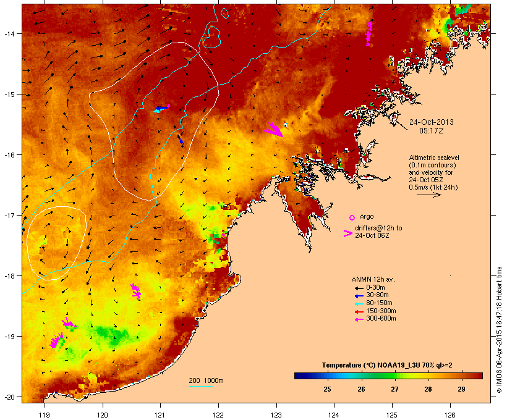The height and width of the screenshot is (420, 507).
Task: Click the -20 latitude axis label
Action: tap(9, 397)
